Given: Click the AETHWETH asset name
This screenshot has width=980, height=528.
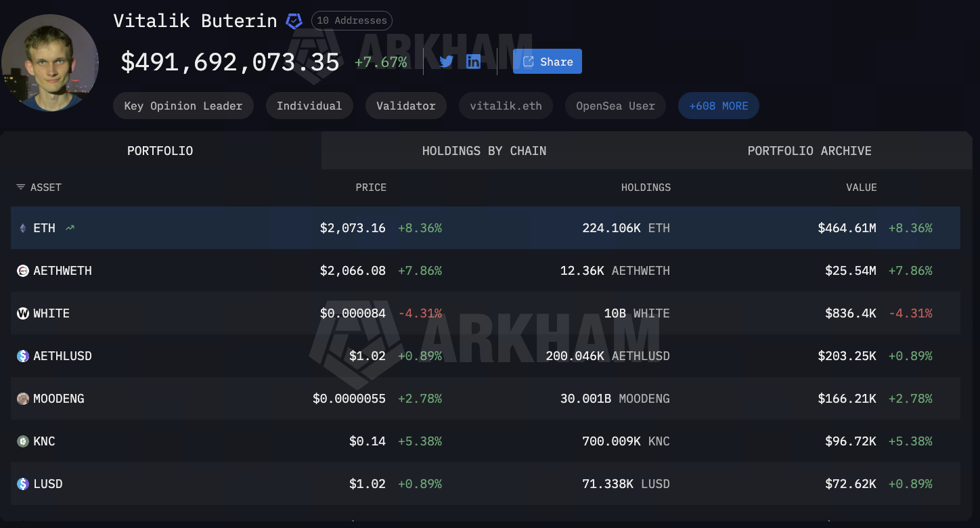Looking at the screenshot, I should 63,271.
